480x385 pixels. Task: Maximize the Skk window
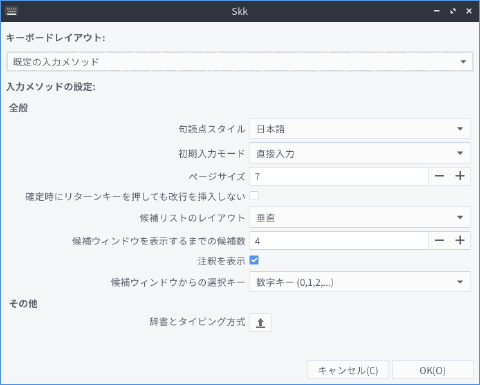(x=453, y=11)
